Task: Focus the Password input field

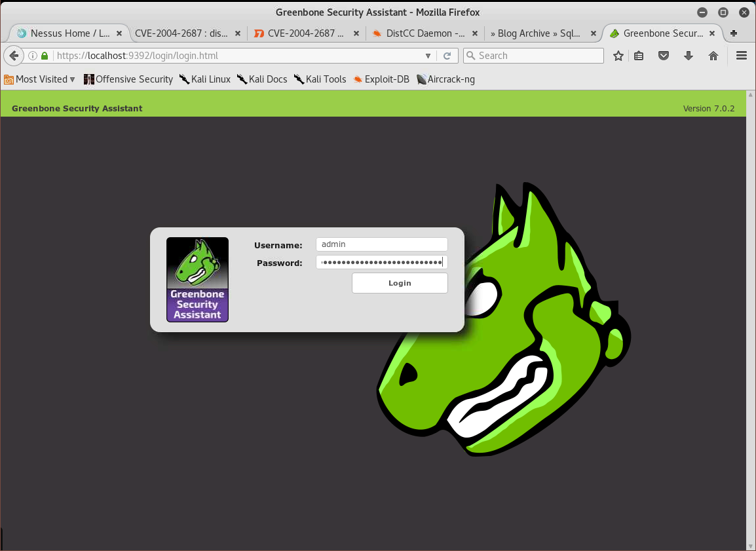Action: coord(381,263)
